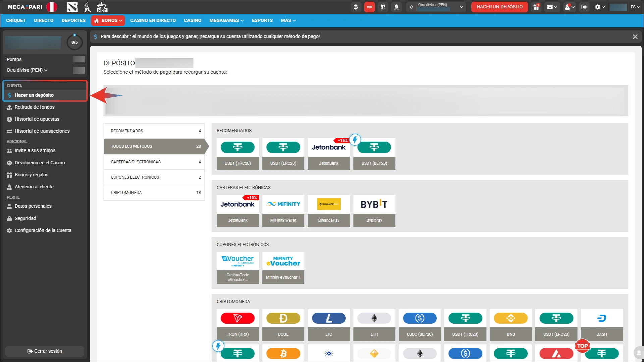Open the Otra divisa (PEN) sidebar dropdown

click(x=27, y=70)
